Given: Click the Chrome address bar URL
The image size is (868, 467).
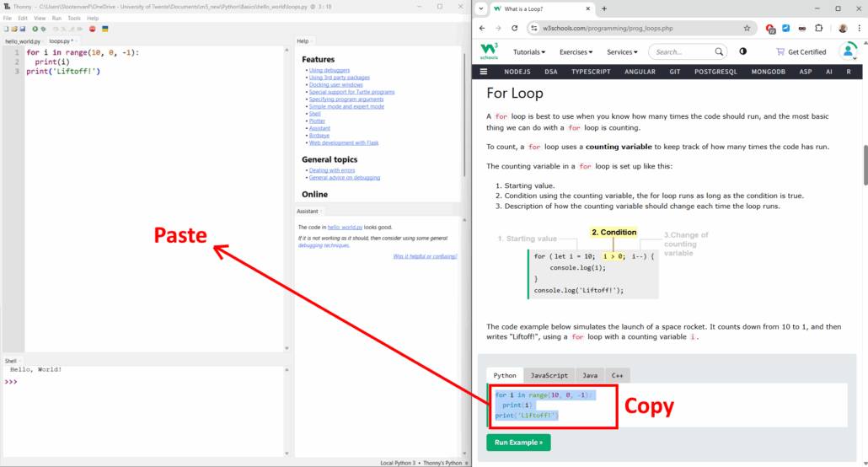Looking at the screenshot, I should [608, 29].
